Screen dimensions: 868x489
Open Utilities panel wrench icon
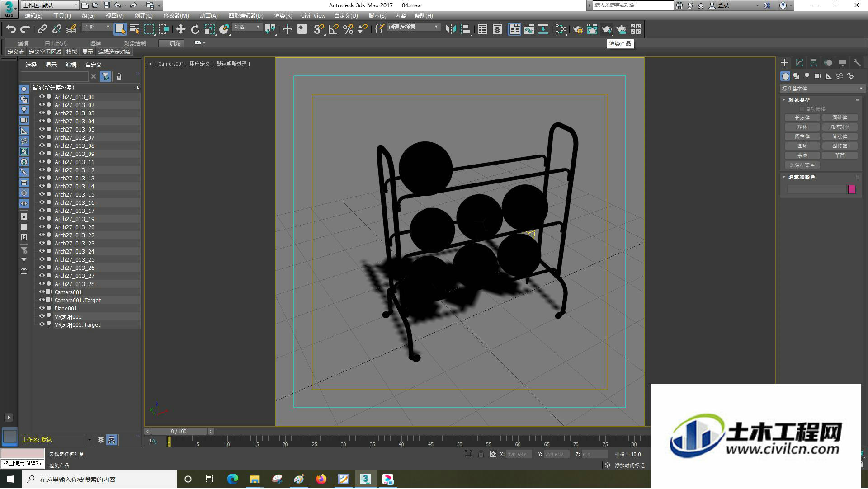click(857, 63)
